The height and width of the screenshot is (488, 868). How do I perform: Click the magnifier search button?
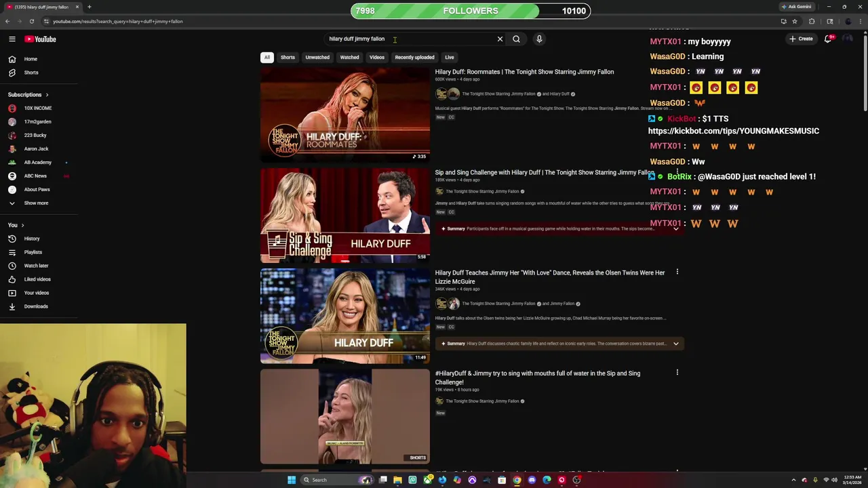point(517,39)
